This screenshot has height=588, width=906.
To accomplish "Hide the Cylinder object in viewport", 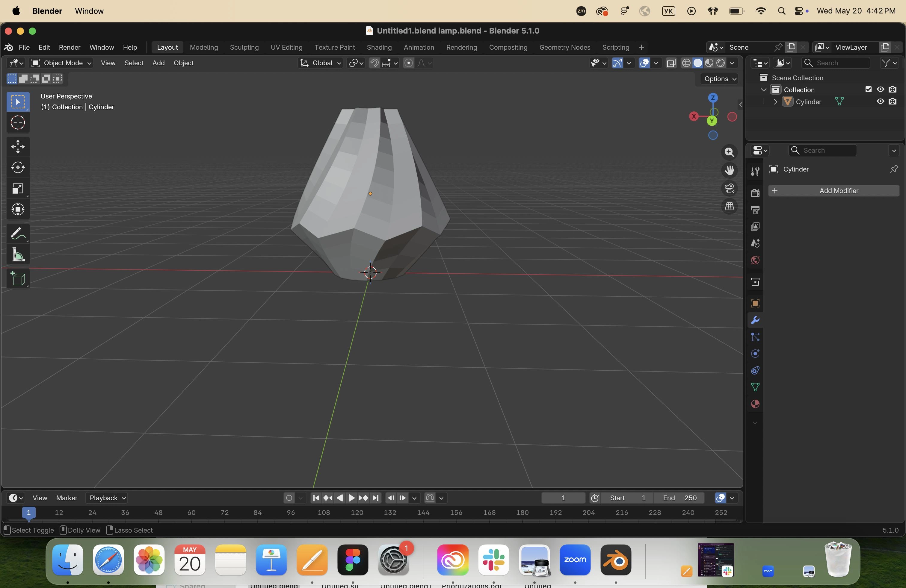I will point(881,101).
